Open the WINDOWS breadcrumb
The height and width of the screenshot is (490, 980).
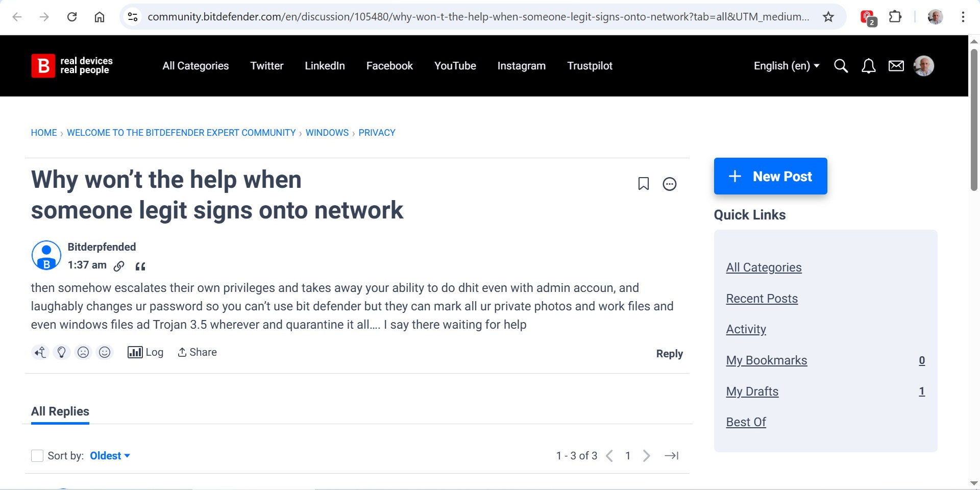pos(327,133)
